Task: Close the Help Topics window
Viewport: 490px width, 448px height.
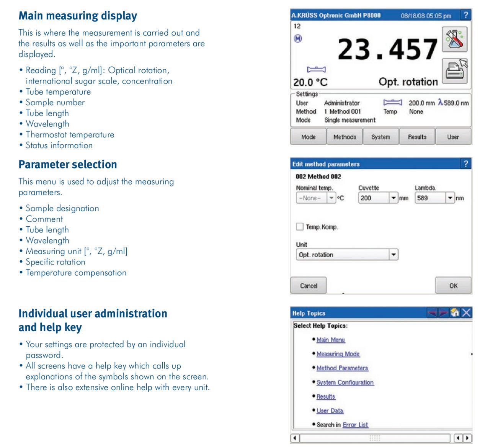Action: tap(466, 313)
